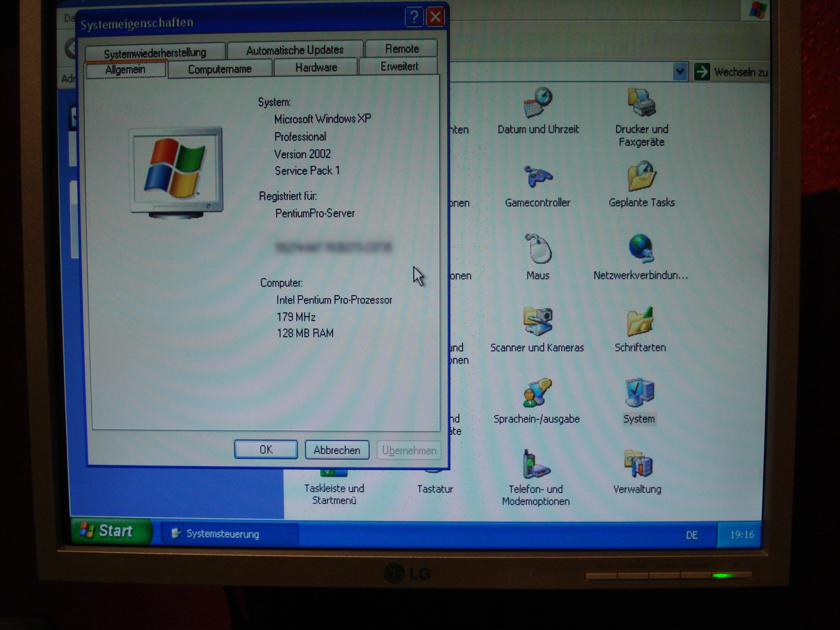Select the Systemwiederherstellung tab

[x=155, y=52]
